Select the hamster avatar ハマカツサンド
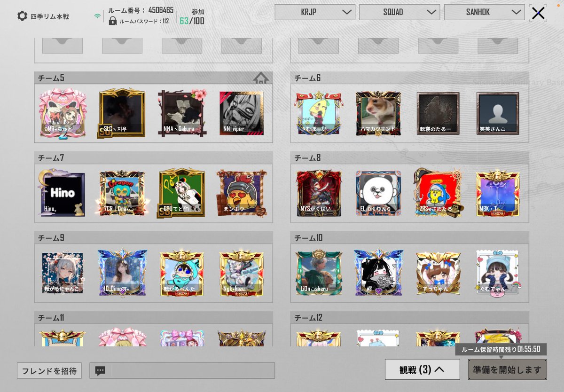 378,113
